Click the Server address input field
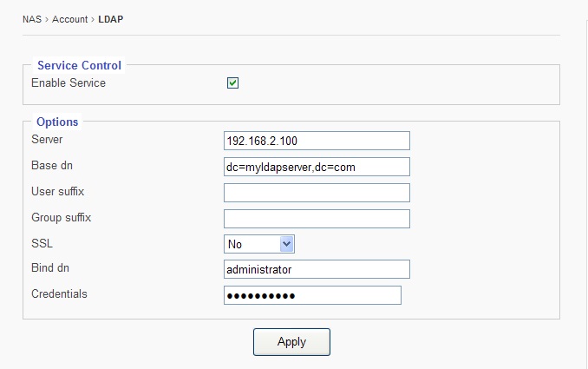The height and width of the screenshot is (369, 588). tap(317, 141)
